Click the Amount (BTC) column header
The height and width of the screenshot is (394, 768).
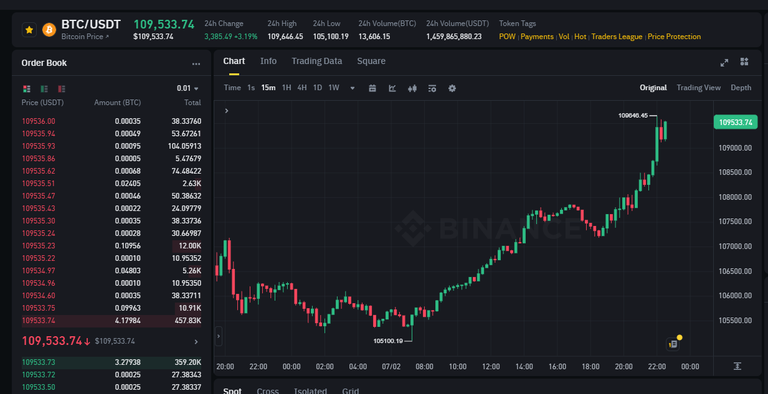tap(118, 103)
